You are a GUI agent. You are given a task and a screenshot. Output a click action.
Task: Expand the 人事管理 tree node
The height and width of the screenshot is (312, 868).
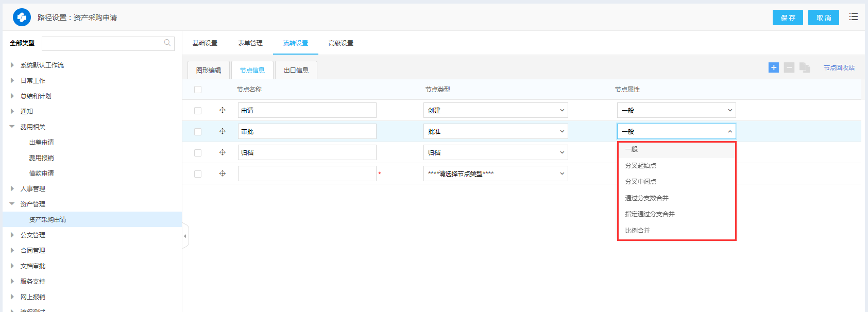coord(12,189)
